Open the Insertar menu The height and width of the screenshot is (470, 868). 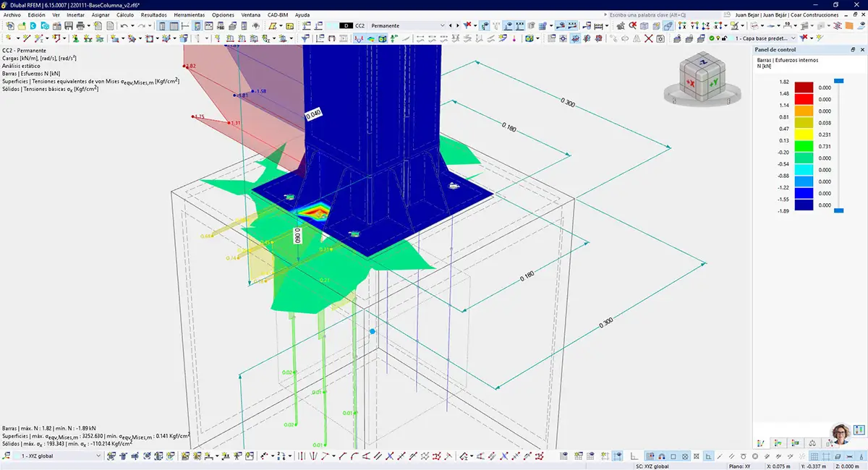(x=75, y=14)
